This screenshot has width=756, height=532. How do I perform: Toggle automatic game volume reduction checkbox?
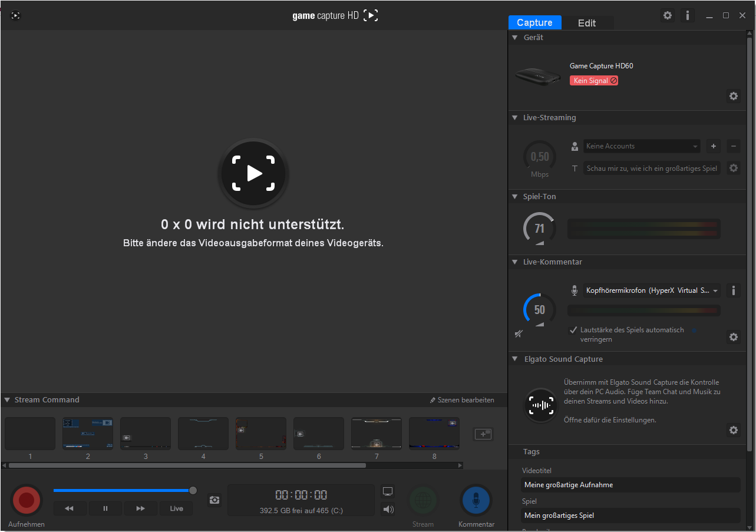573,330
